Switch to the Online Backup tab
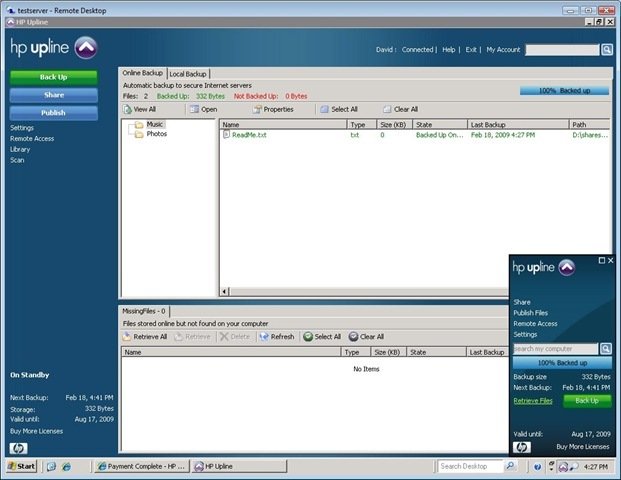 143,73
